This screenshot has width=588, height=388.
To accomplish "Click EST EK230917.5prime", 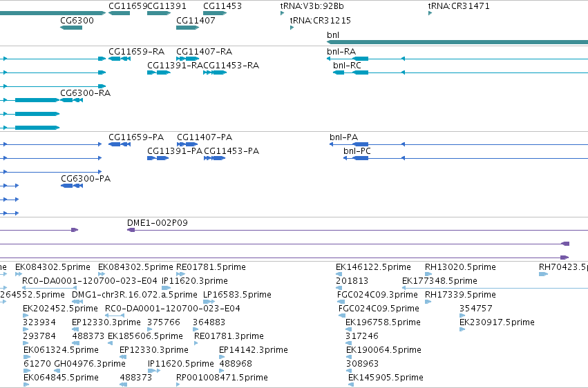I will pyautogui.click(x=497, y=322).
